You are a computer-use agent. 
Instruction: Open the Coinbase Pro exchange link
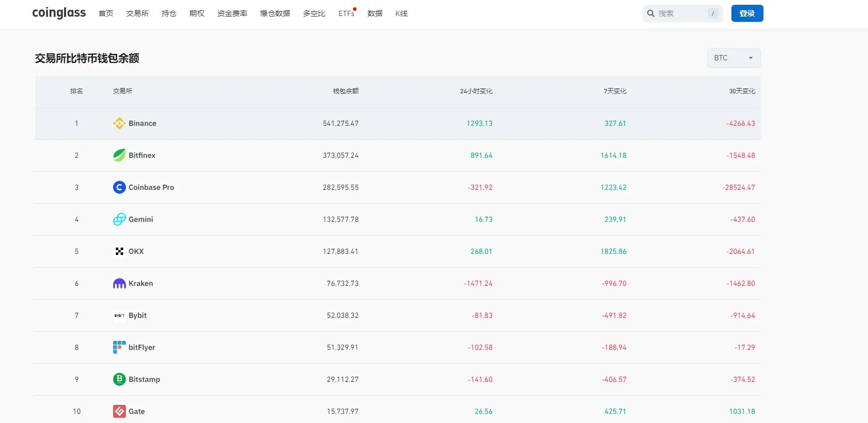(152, 187)
